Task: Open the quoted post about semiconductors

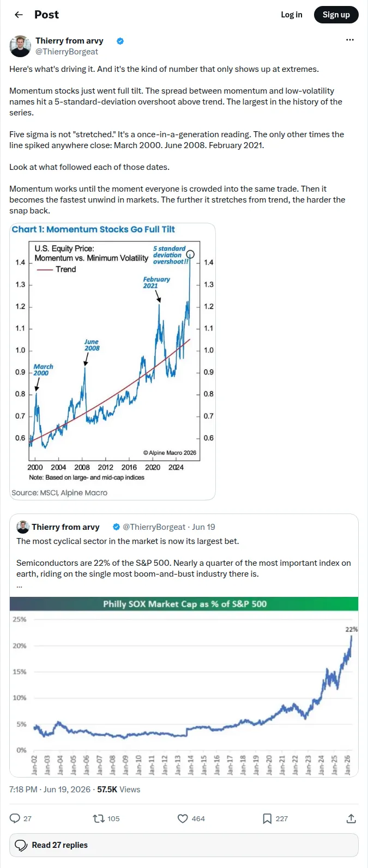Action: [184, 556]
